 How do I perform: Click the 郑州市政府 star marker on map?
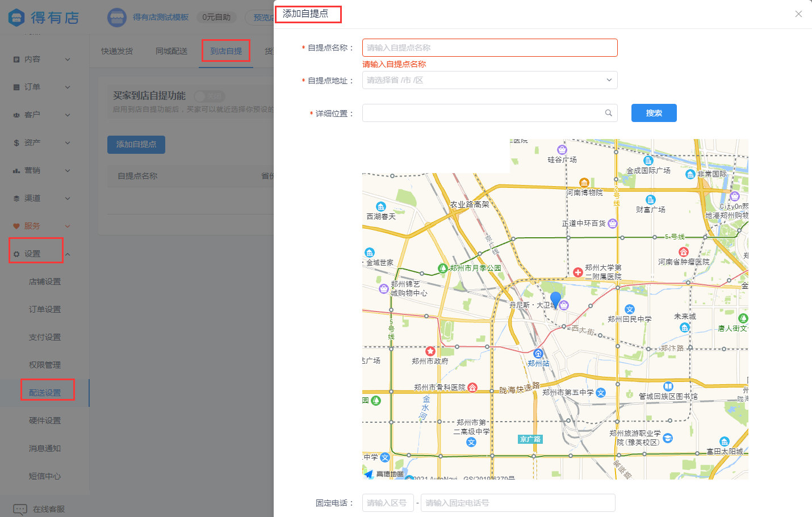point(430,351)
